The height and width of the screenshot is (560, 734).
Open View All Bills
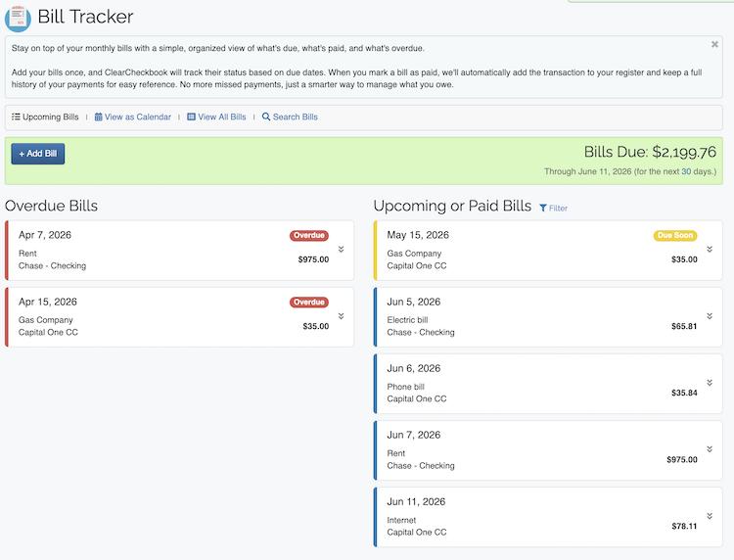click(216, 117)
